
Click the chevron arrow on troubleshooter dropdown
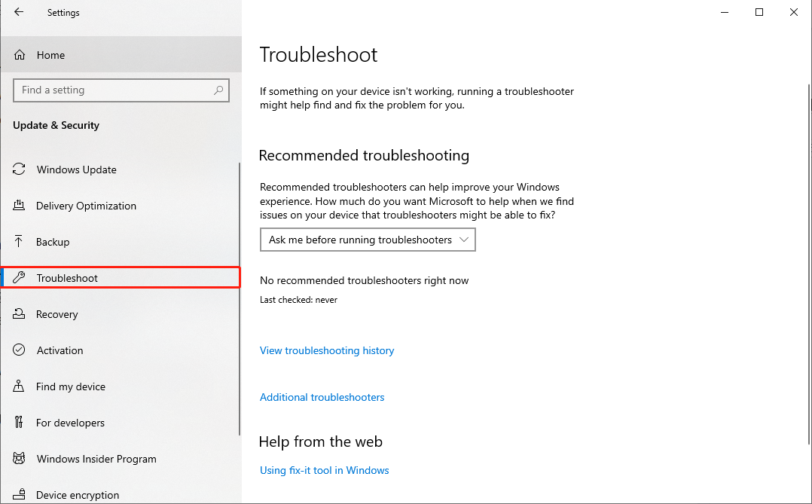point(464,240)
